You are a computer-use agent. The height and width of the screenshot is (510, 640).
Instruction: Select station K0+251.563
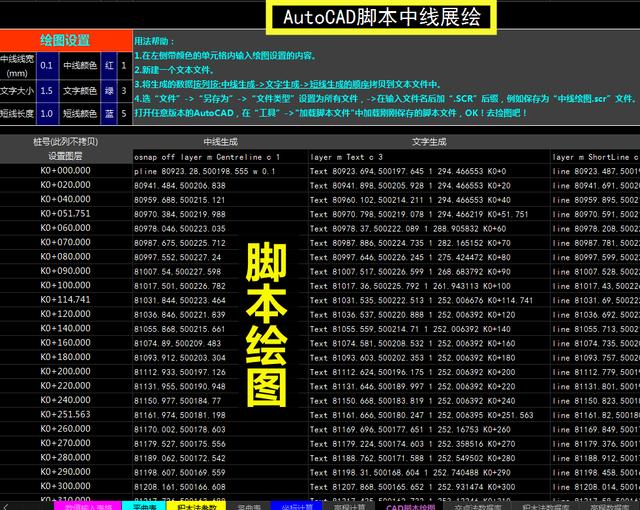click(x=66, y=415)
